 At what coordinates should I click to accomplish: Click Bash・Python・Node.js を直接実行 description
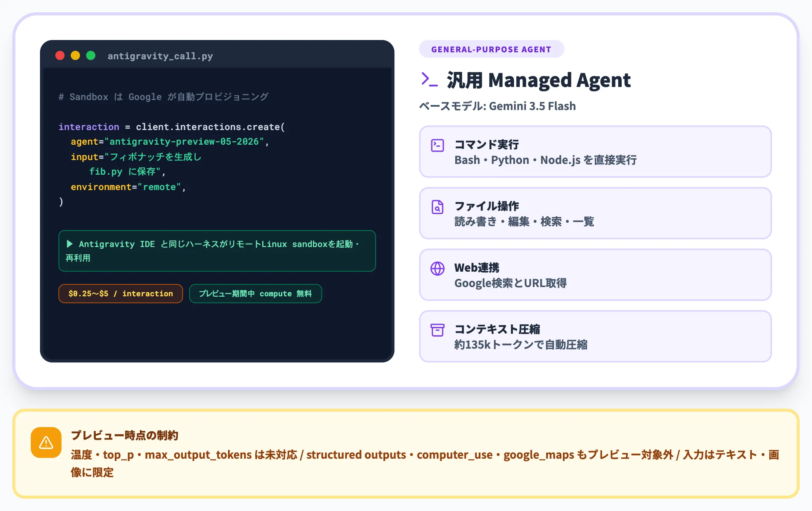point(546,160)
